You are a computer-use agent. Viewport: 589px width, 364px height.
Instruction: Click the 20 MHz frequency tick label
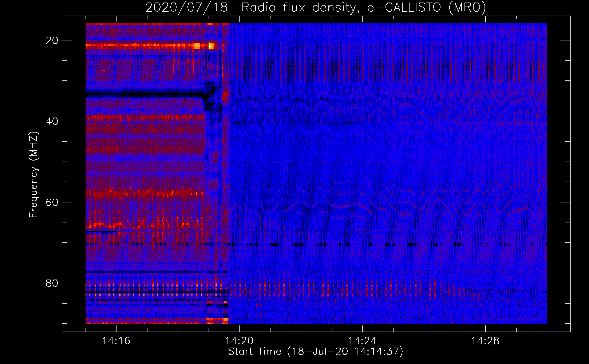[x=52, y=40]
